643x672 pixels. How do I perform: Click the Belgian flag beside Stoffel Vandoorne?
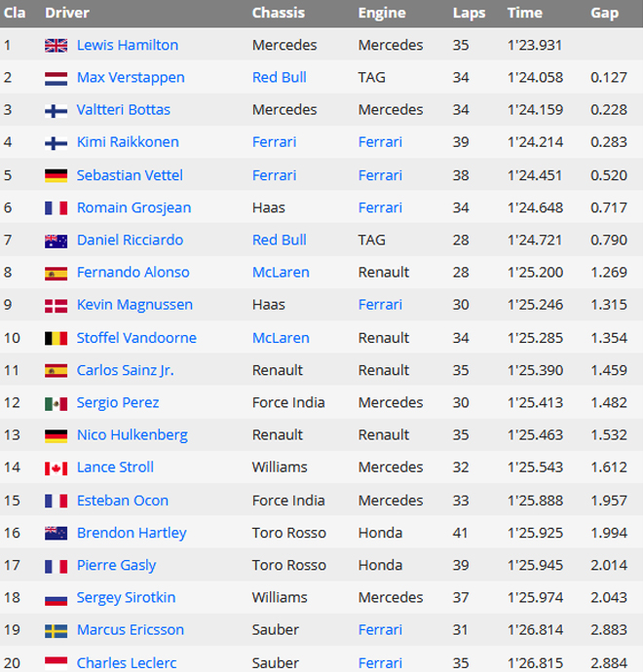[x=56, y=338]
